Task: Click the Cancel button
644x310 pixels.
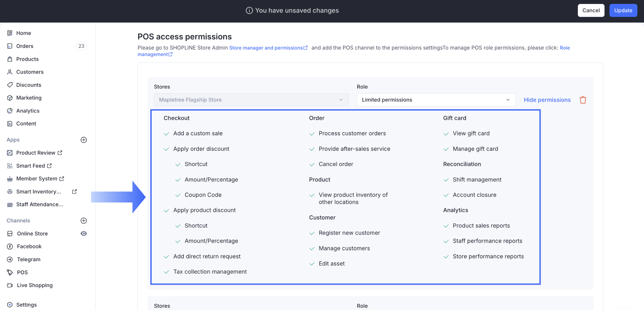Action: [591, 11]
